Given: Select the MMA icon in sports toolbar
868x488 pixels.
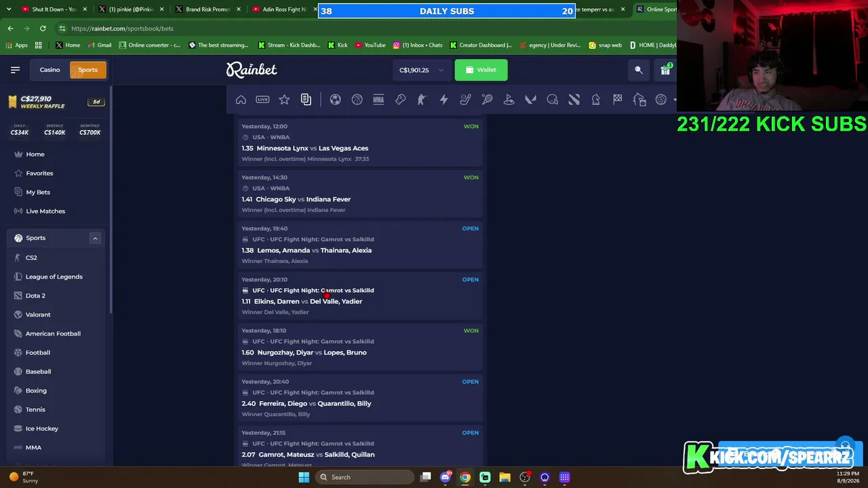Looking at the screenshot, I should pos(378,100).
